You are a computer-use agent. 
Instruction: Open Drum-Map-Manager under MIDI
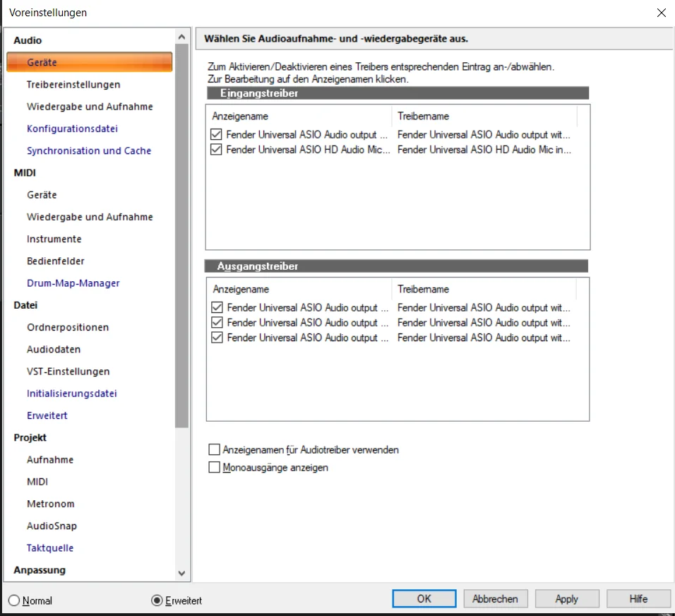tap(73, 283)
